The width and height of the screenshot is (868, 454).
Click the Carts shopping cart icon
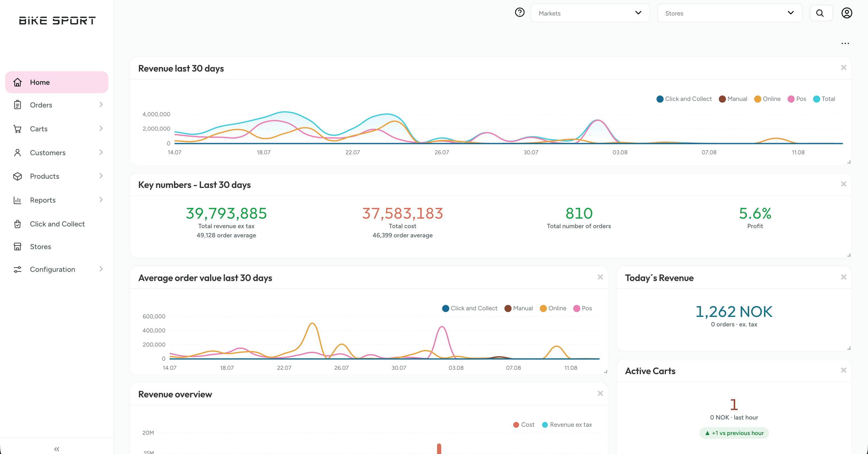click(x=18, y=129)
